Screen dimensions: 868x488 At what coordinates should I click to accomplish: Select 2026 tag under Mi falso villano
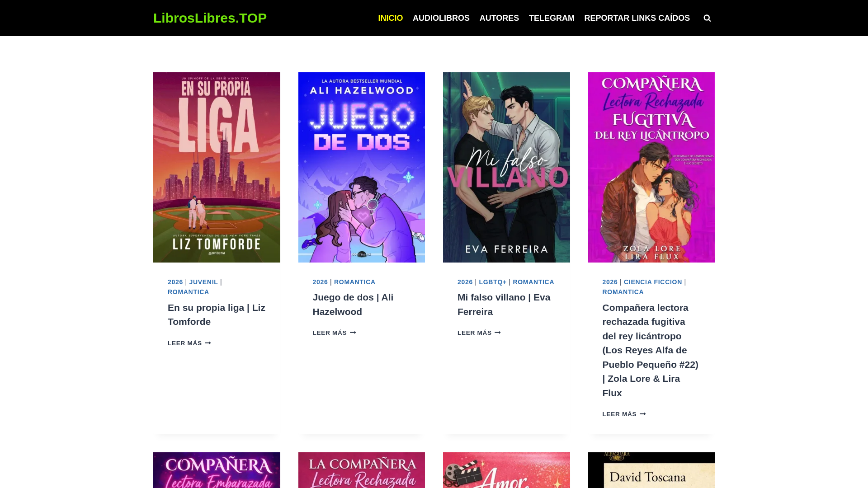tap(465, 282)
